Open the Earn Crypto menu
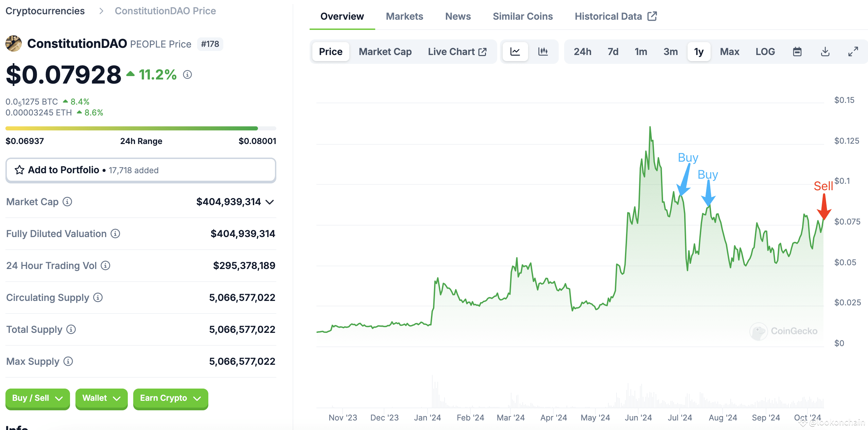The image size is (868, 430). pyautogui.click(x=170, y=398)
